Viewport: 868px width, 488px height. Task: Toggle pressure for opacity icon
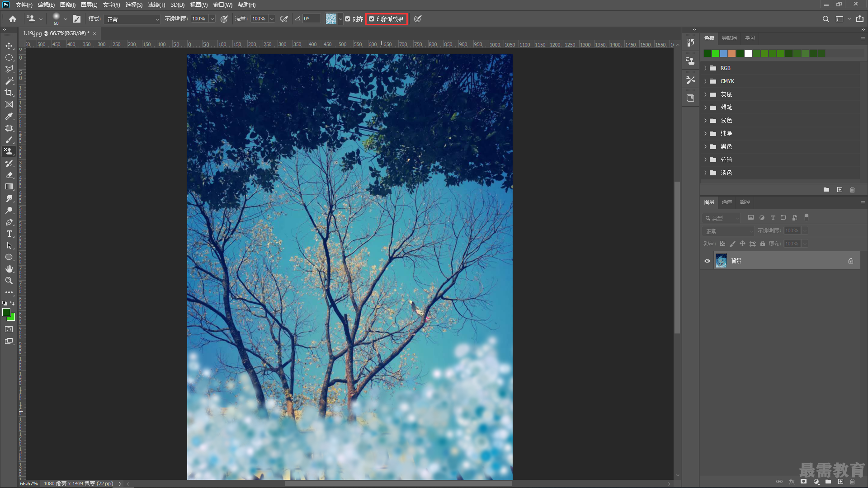[224, 19]
